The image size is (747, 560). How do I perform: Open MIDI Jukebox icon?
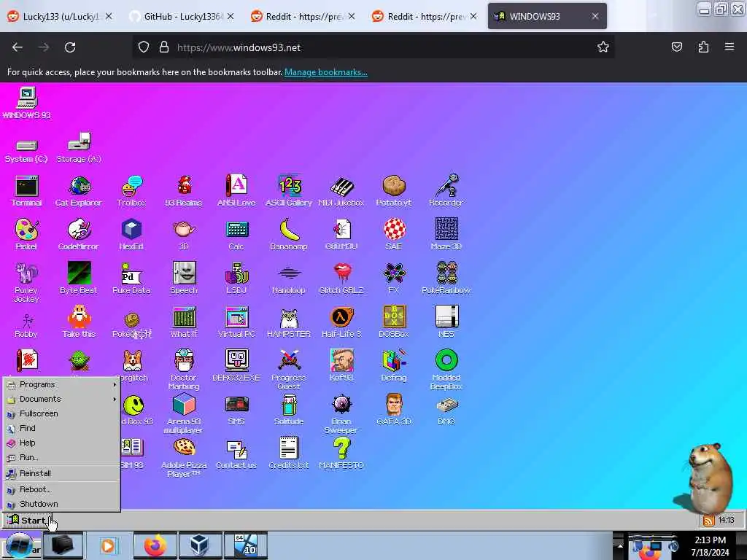tap(341, 190)
